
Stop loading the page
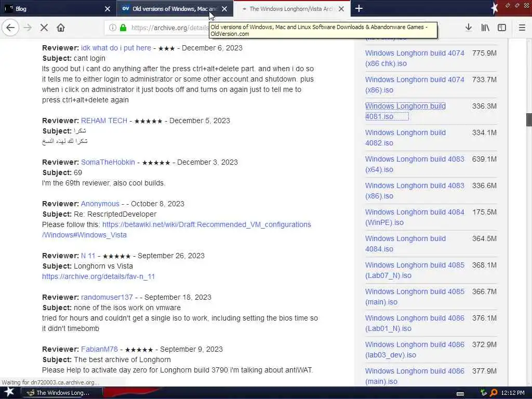click(44, 28)
